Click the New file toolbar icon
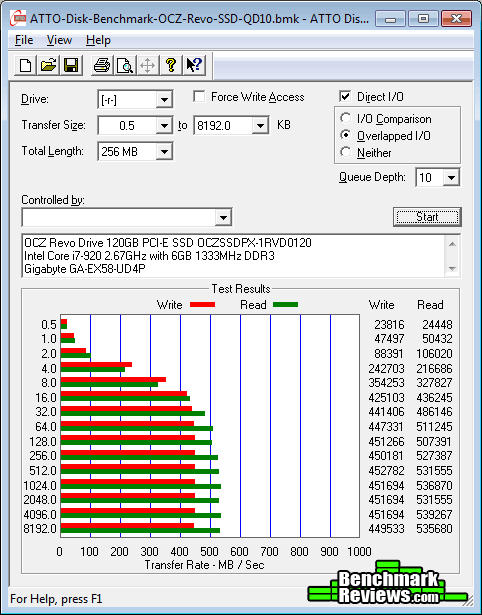This screenshot has height=615, width=482. pyautogui.click(x=25, y=65)
